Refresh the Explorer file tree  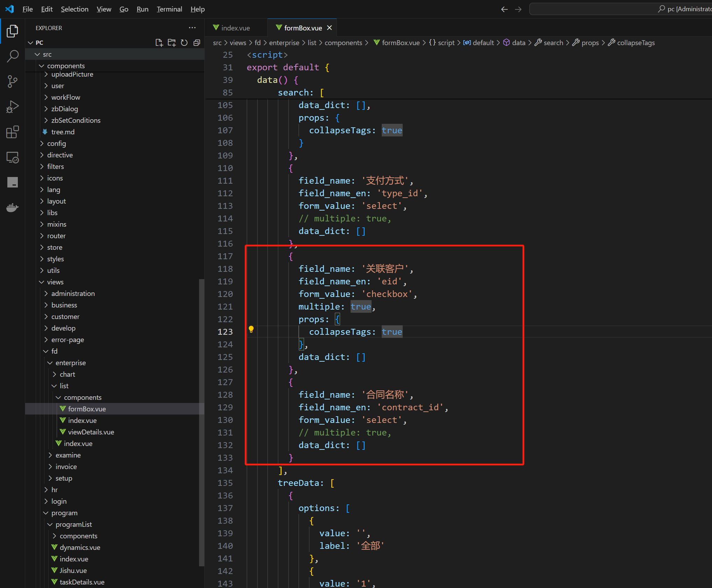click(x=184, y=43)
